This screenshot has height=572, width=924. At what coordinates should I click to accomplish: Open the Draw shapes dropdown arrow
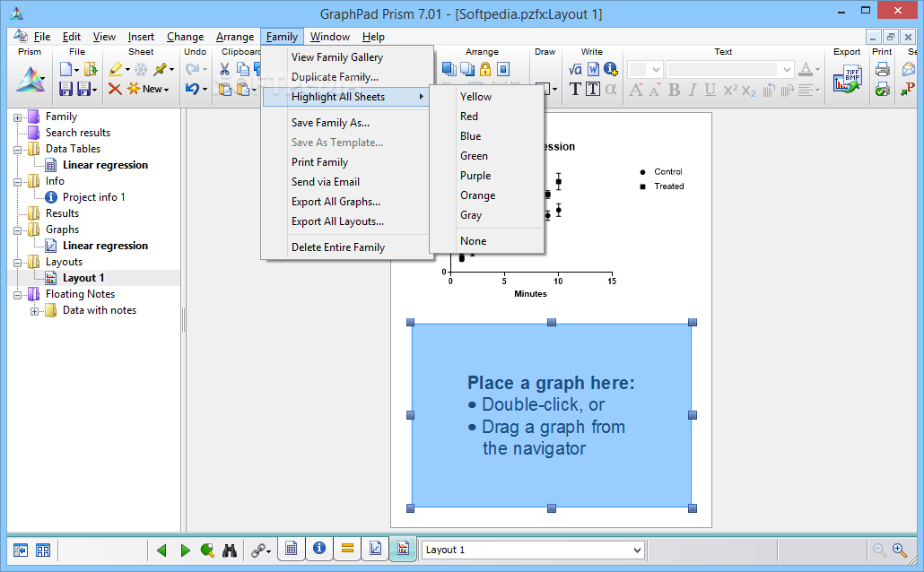coord(555,91)
